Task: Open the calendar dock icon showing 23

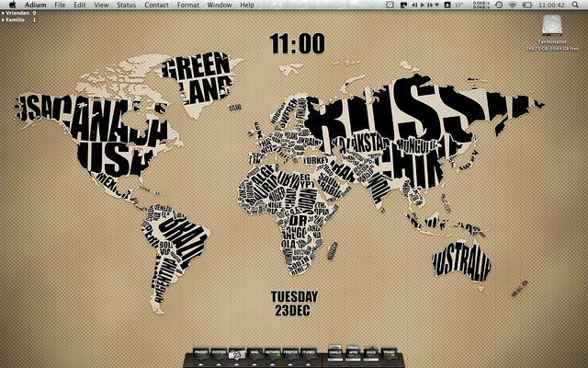Action: coord(237,353)
